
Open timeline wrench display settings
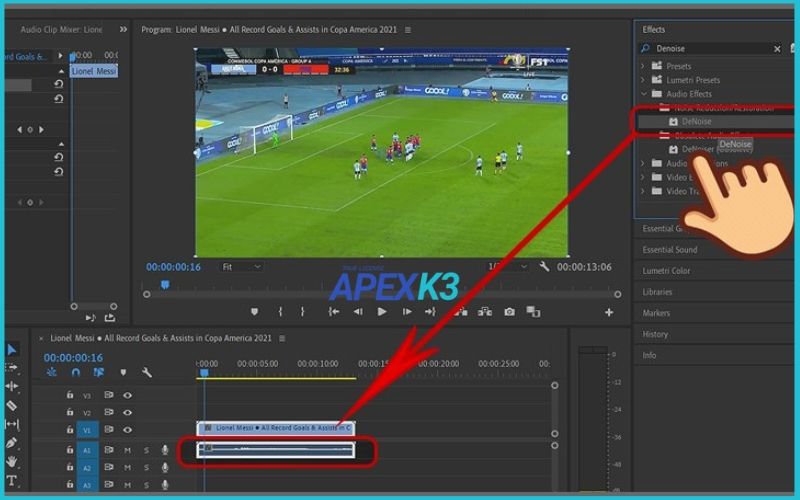point(147,372)
